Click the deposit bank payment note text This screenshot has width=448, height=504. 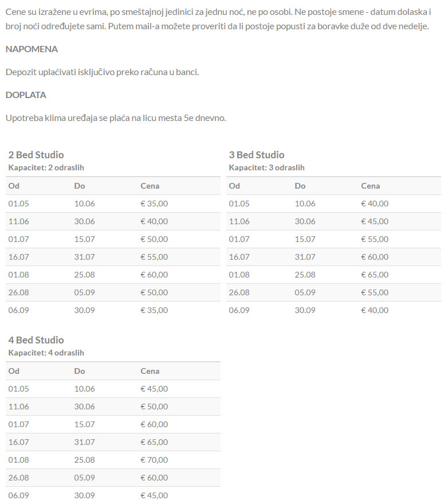102,72
